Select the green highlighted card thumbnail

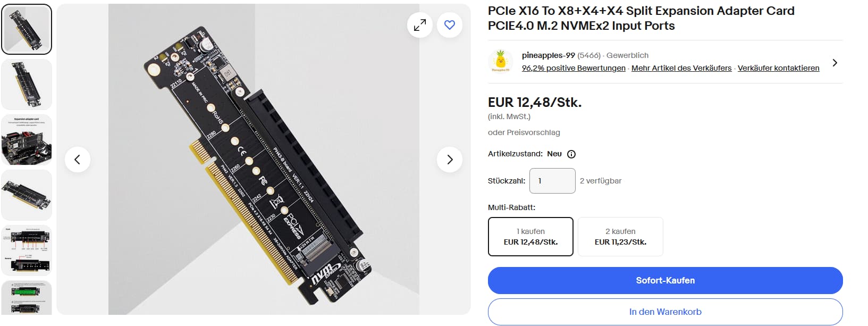tap(27, 298)
